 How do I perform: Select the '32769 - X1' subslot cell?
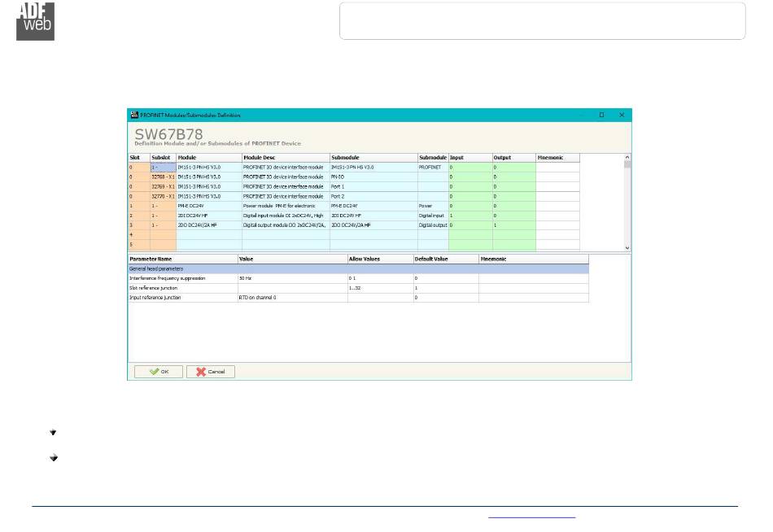[164, 187]
